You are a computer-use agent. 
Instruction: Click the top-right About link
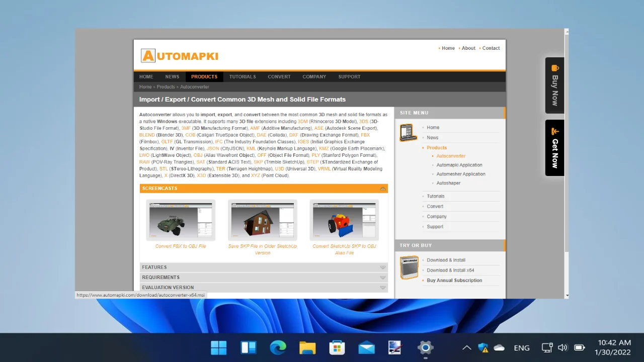[468, 48]
